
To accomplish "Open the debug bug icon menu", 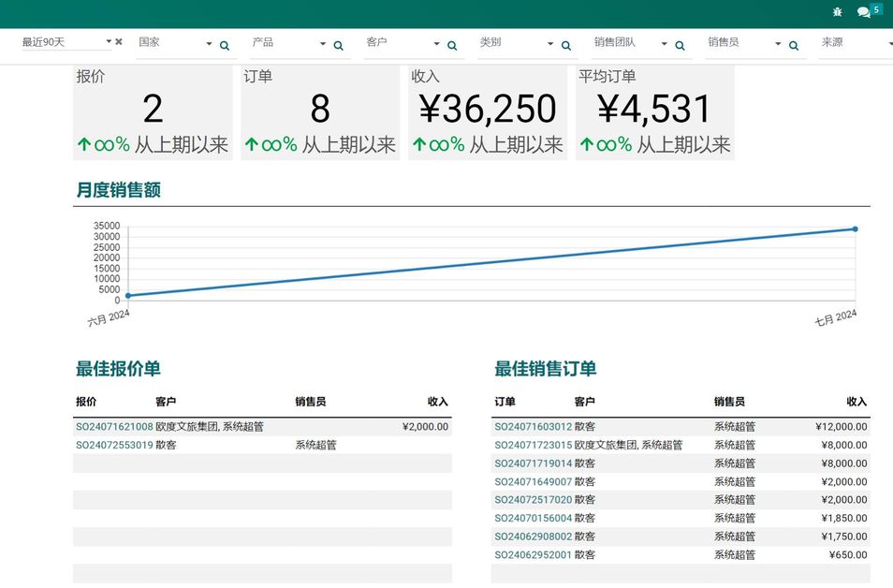I will 837,11.
